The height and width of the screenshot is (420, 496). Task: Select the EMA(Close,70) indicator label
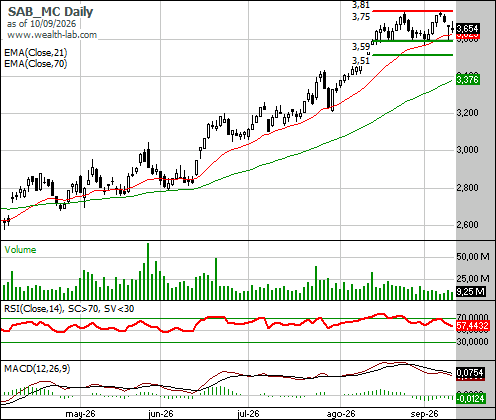tap(36, 63)
